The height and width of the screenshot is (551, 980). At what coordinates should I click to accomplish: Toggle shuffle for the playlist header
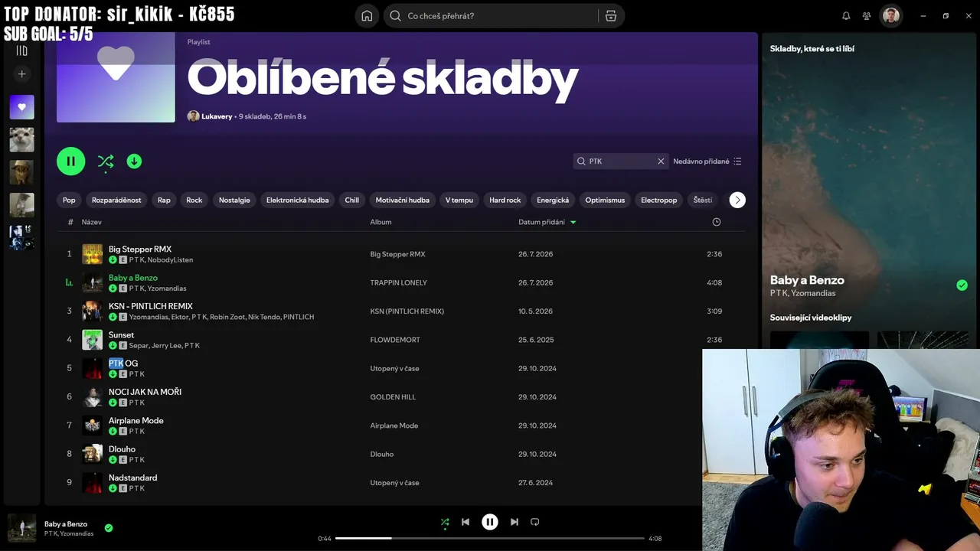coord(106,161)
